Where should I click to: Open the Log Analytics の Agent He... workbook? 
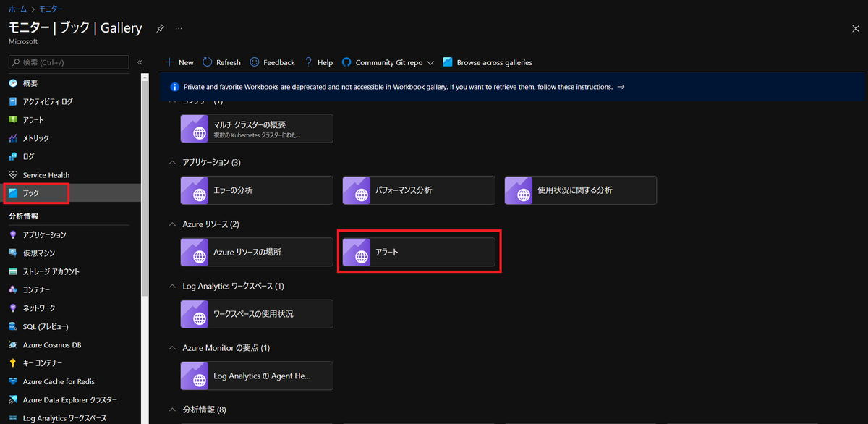(257, 376)
